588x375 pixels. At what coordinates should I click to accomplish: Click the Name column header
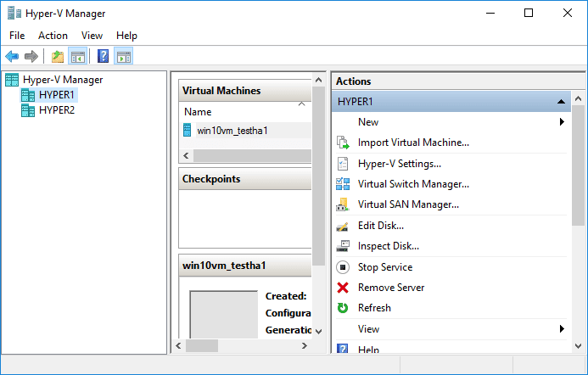(198, 112)
